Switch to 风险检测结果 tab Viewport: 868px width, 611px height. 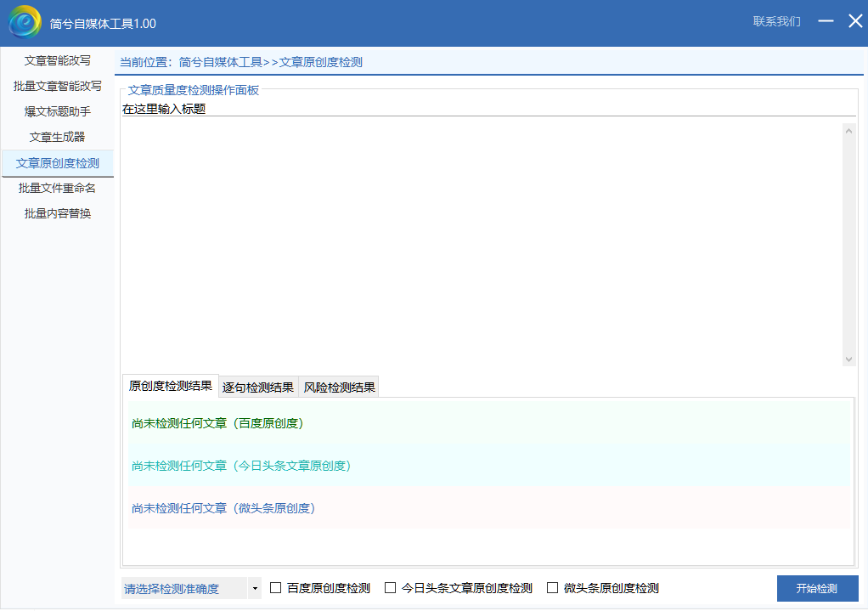tap(339, 388)
